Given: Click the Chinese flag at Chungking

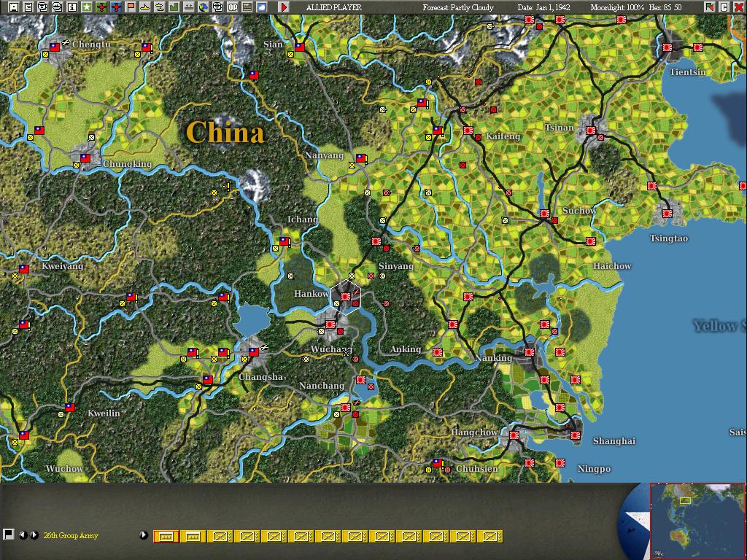Looking at the screenshot, I should (x=85, y=157).
